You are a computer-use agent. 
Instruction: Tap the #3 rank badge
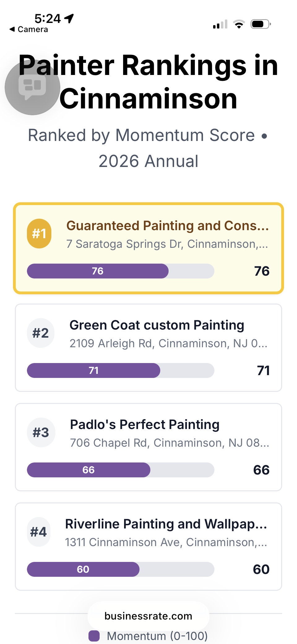[x=41, y=432]
